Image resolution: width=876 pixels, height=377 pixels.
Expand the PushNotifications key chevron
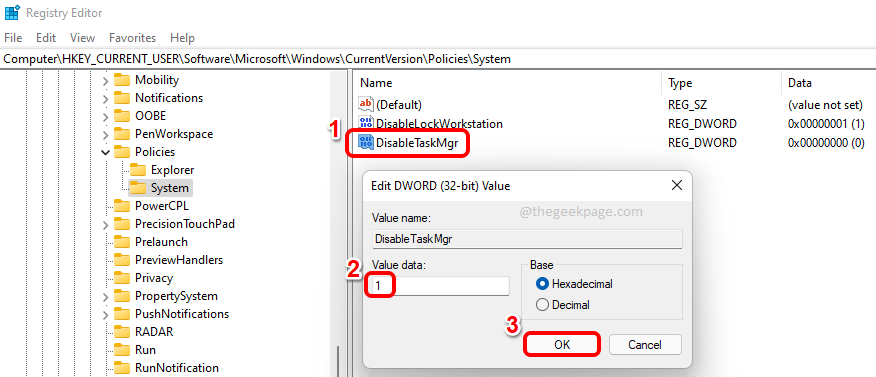106,314
